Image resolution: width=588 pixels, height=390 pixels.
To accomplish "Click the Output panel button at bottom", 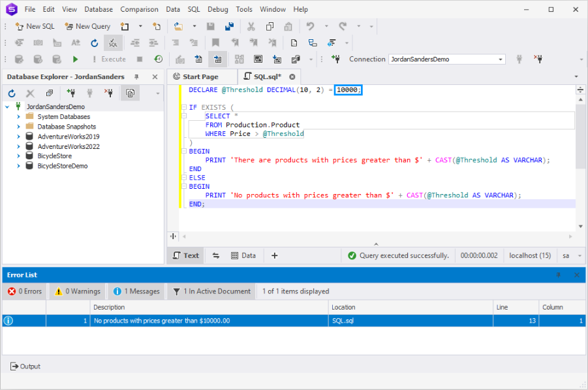I will click(25, 366).
